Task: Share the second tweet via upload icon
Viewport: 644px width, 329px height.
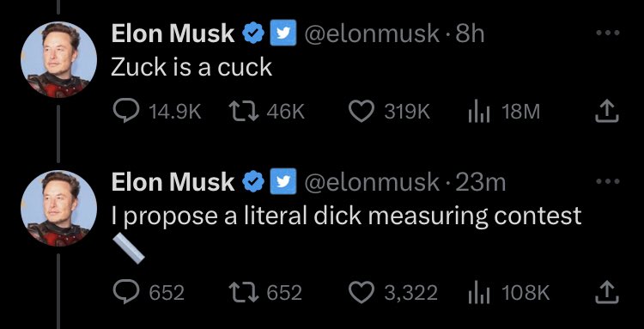Action: pos(607,292)
